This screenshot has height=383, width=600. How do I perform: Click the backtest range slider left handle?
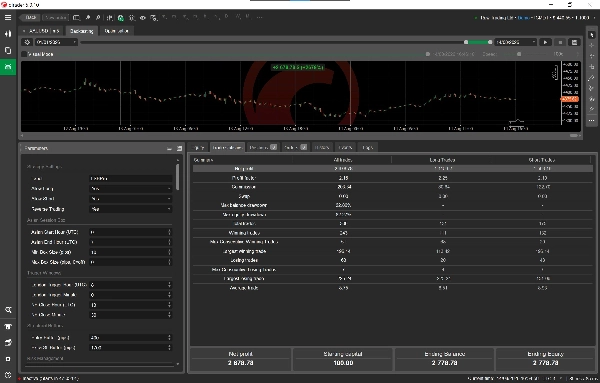(466, 42)
